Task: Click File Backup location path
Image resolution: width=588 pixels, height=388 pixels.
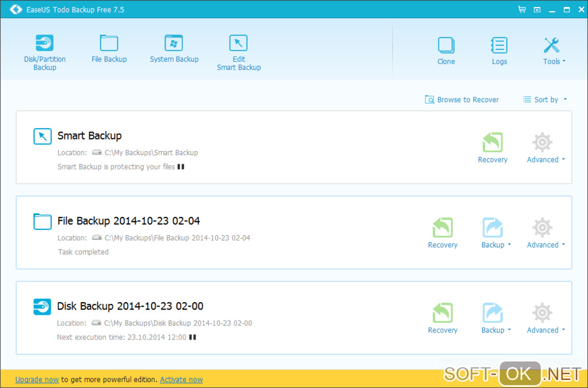Action: pyautogui.click(x=177, y=238)
